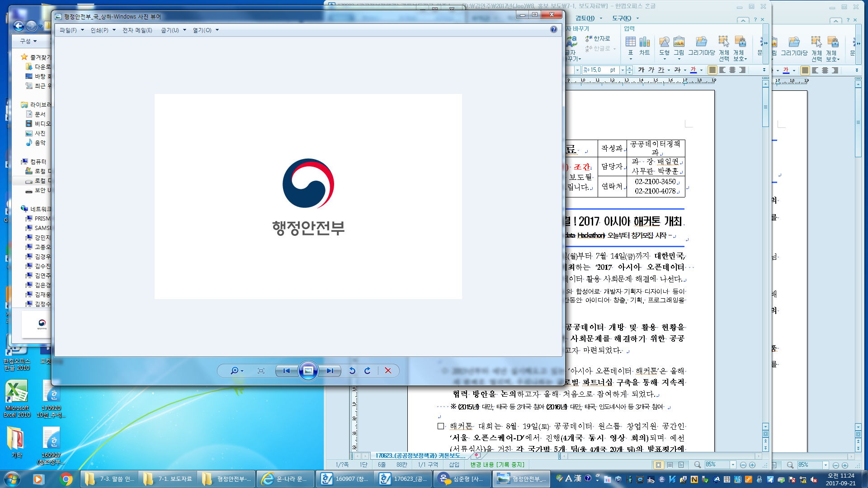Image resolution: width=868 pixels, height=488 pixels.
Task: Open the 170920 desktop file
Action: click(x=51, y=398)
